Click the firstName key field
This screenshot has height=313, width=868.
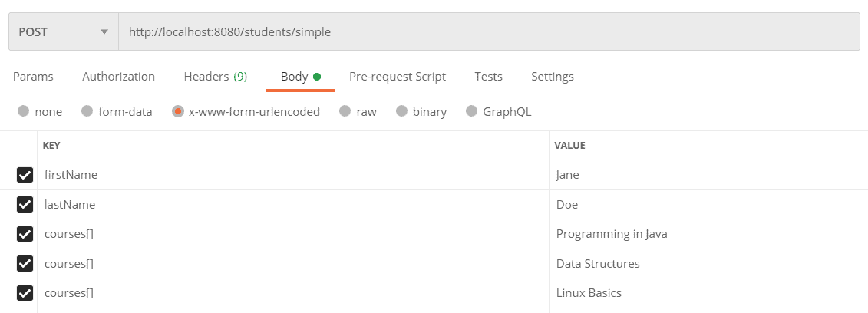(292, 175)
